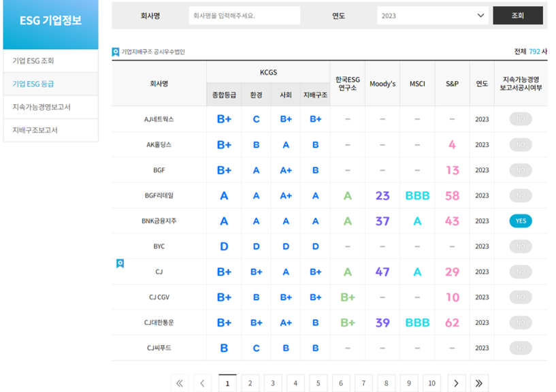Click the MSCI column header

(x=417, y=84)
